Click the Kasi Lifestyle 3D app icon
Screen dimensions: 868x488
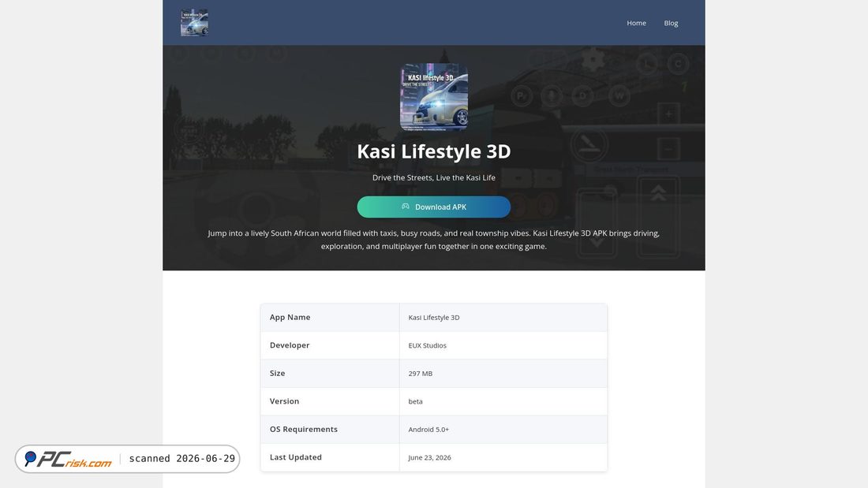point(434,97)
